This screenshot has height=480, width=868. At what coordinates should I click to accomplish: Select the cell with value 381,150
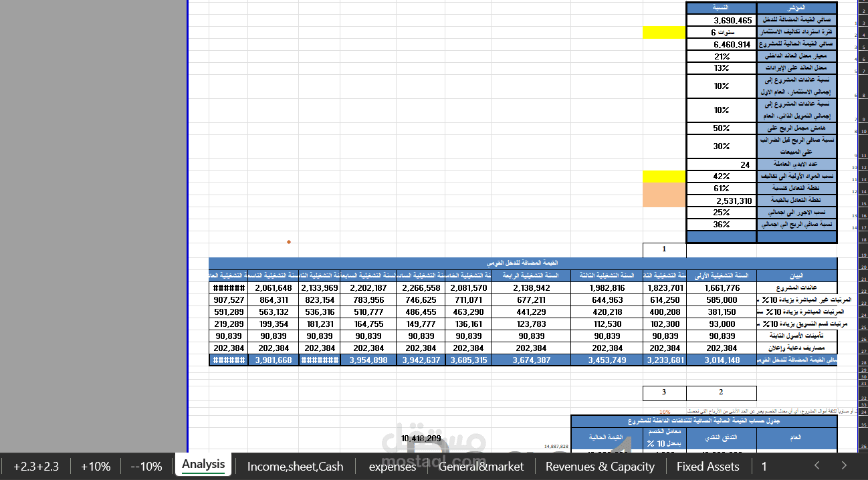point(722,312)
